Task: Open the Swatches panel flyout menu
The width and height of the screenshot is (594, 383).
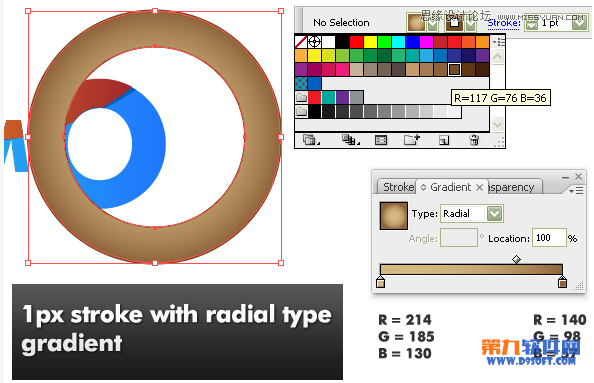Action: (x=499, y=42)
